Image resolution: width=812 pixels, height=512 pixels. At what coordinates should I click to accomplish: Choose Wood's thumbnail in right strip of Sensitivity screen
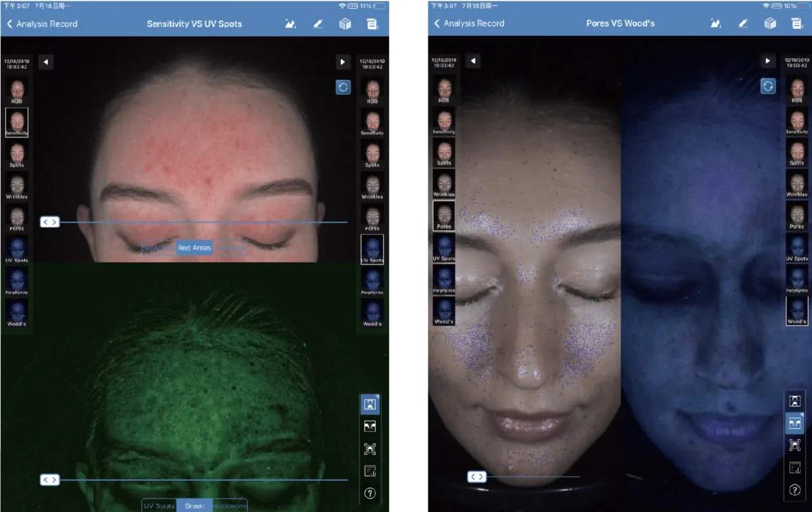372,312
